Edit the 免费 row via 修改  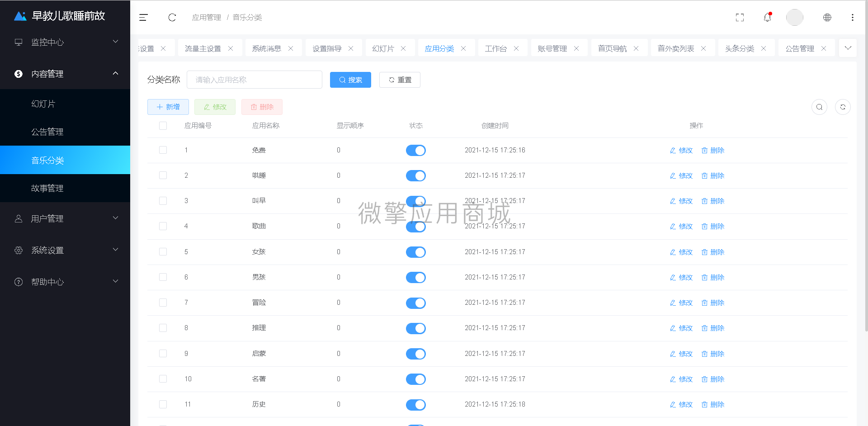tap(681, 151)
